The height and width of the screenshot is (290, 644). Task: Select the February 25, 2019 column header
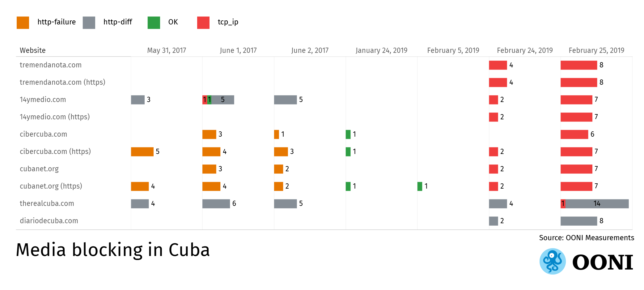point(596,50)
